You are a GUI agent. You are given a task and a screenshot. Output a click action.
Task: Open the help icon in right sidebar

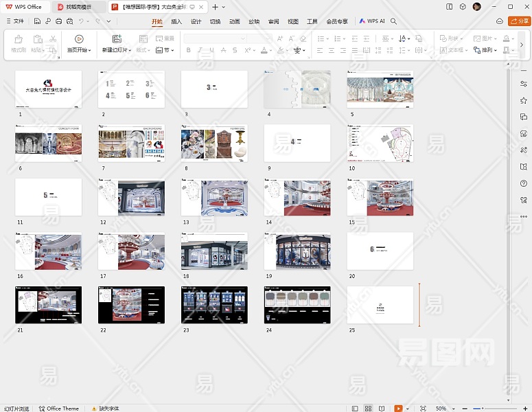tap(524, 183)
